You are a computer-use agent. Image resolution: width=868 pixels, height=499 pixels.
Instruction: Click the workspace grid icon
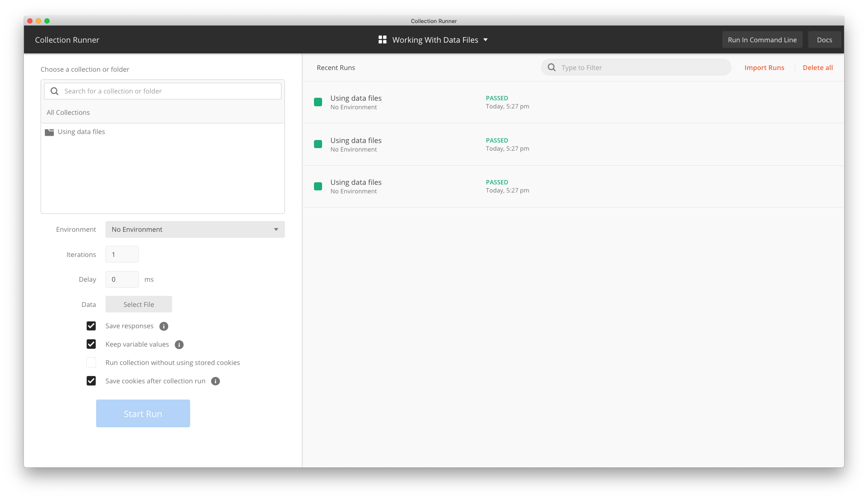pyautogui.click(x=382, y=40)
